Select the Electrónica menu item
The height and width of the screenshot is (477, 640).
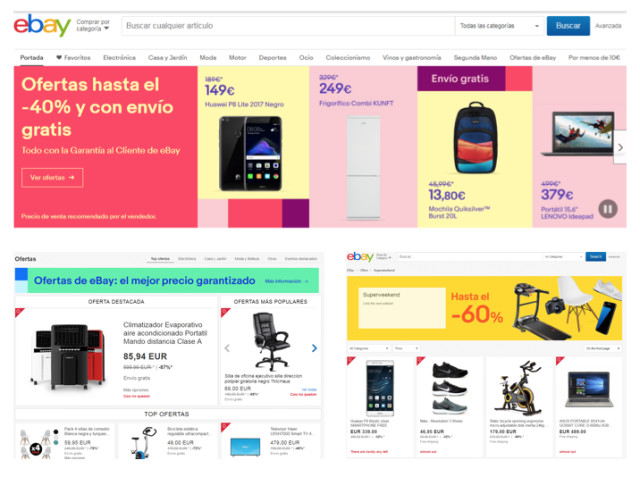click(x=119, y=58)
